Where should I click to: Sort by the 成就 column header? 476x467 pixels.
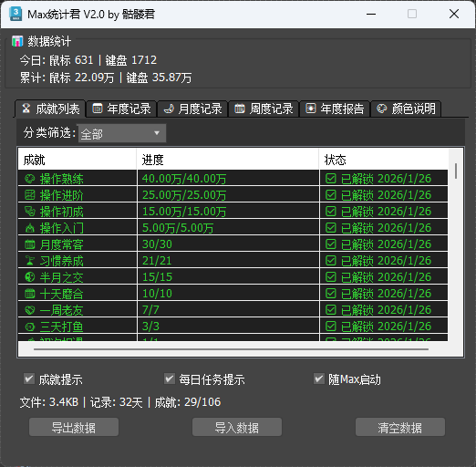78,160
